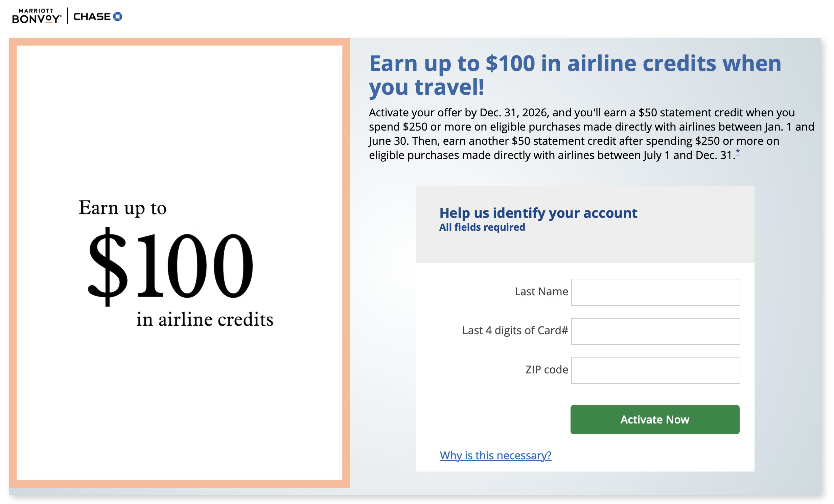Screen dimensions: 834x504
Task: Click "in airline credits" text in promo image
Action: [205, 320]
